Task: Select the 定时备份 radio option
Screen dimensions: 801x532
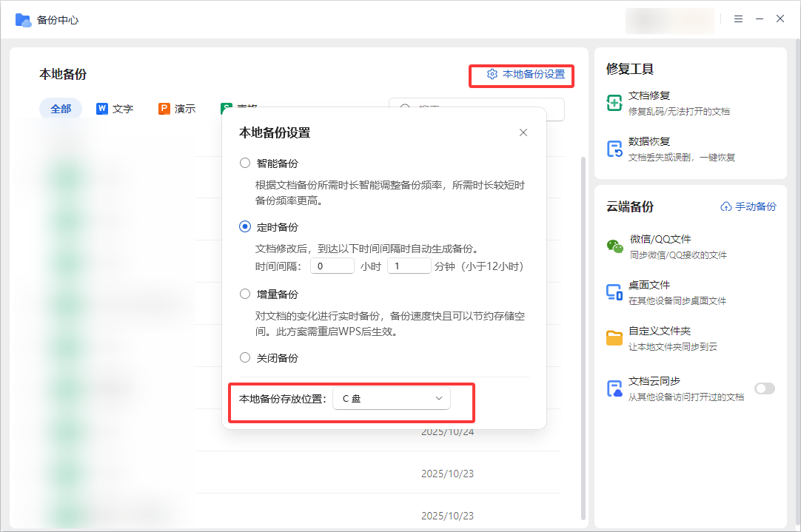Action: pos(245,226)
